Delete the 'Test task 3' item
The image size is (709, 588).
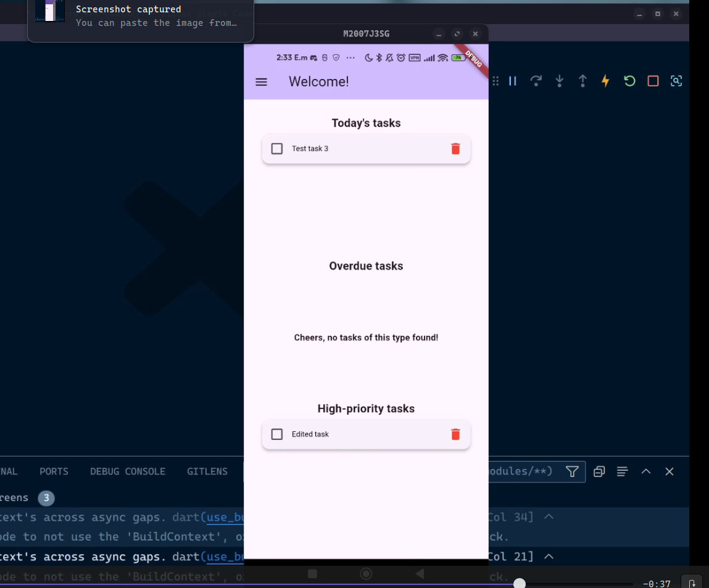coord(455,149)
